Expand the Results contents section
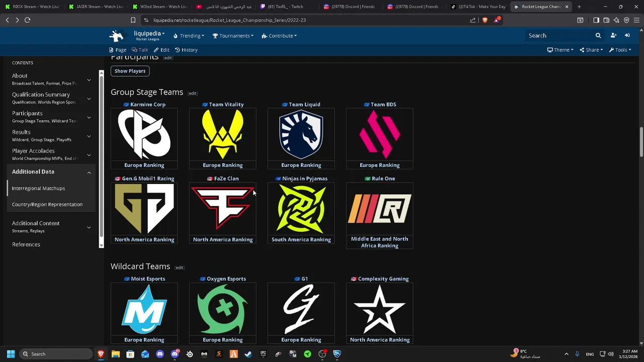The image size is (644, 362). 89,136
